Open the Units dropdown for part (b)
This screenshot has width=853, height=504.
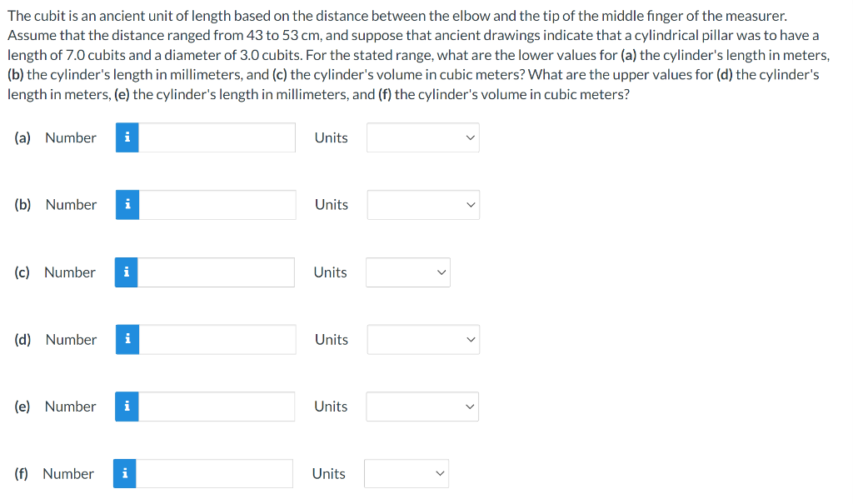(x=423, y=205)
